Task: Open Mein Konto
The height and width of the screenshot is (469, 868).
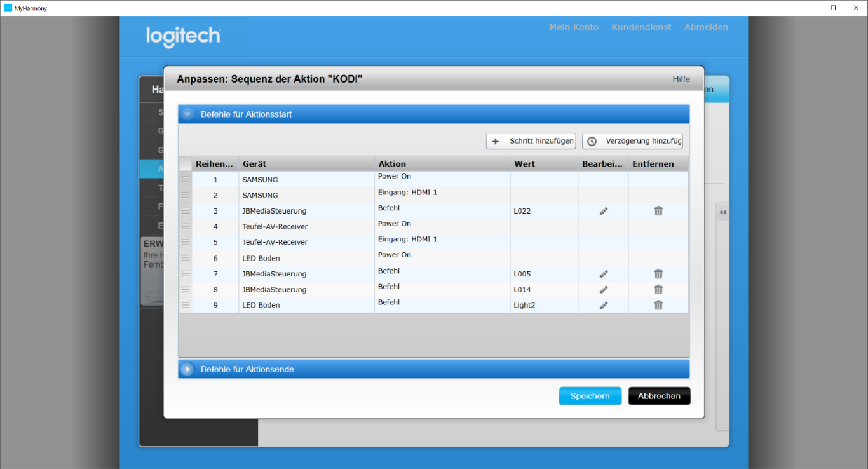Action: pos(574,27)
